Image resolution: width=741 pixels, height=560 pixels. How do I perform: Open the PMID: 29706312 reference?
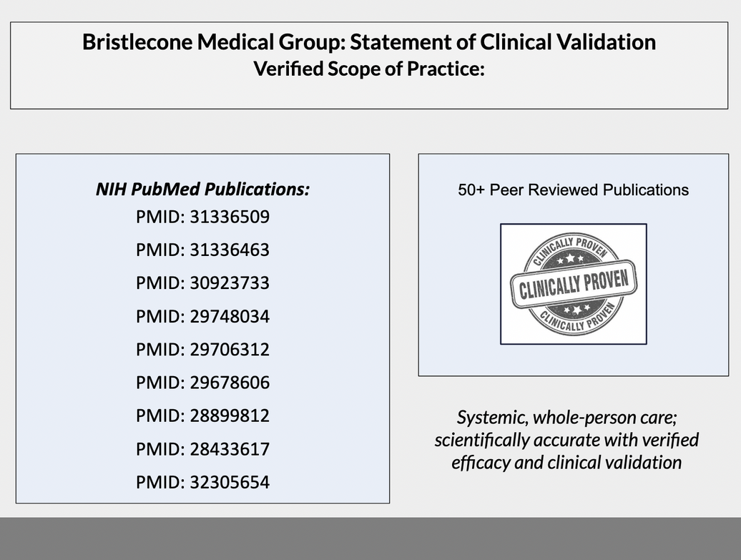202,349
